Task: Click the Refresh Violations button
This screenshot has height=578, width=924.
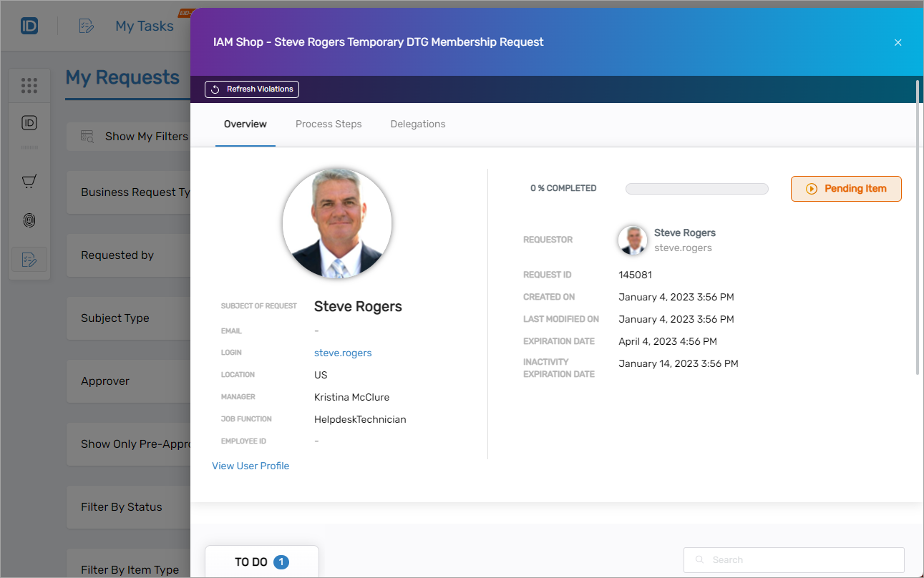Action: 251,89
